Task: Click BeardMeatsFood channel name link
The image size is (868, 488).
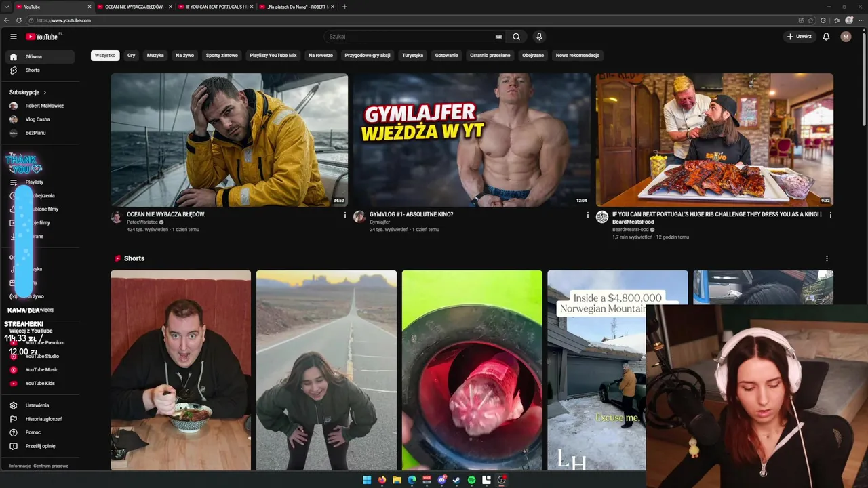Action: (x=631, y=230)
